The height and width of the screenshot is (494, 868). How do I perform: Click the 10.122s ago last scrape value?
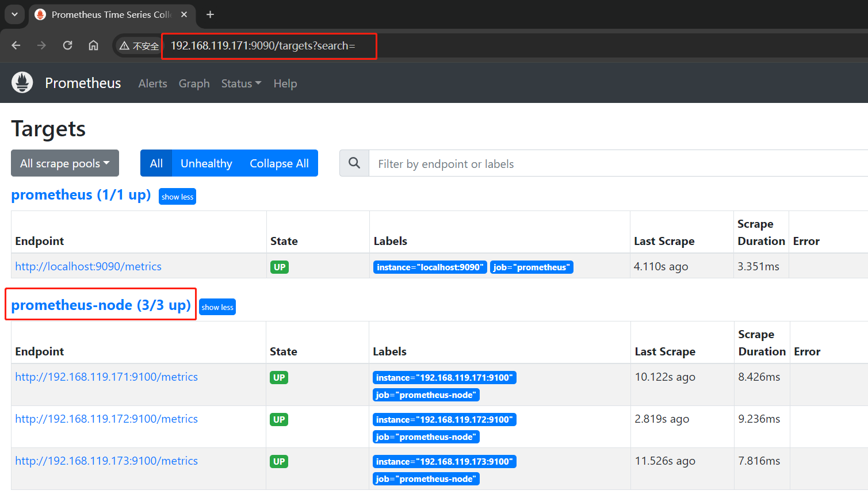click(665, 377)
